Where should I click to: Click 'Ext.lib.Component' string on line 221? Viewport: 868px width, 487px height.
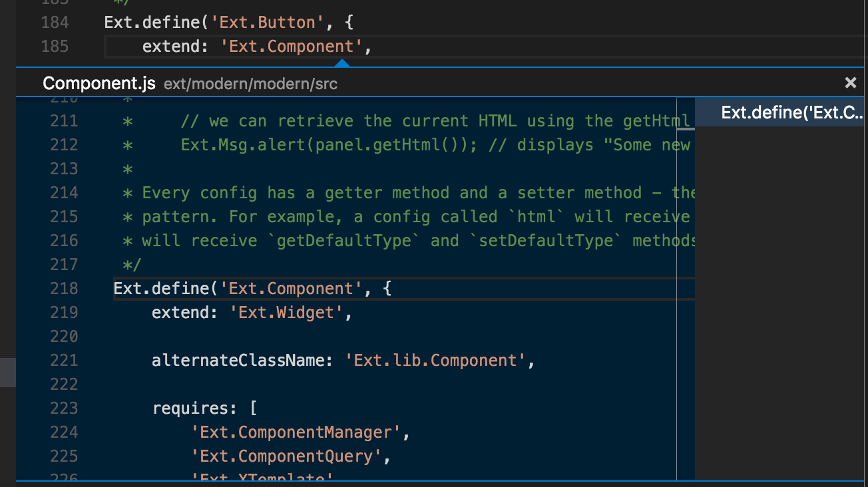point(435,361)
